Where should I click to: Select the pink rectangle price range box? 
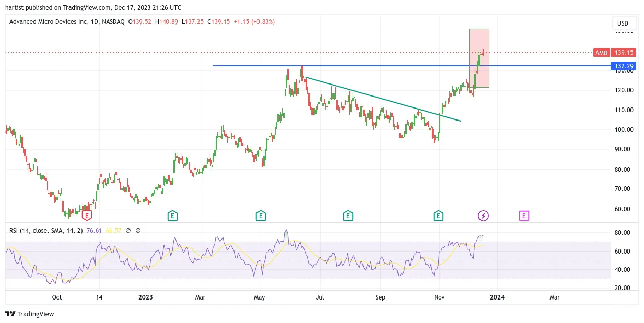pyautogui.click(x=479, y=58)
